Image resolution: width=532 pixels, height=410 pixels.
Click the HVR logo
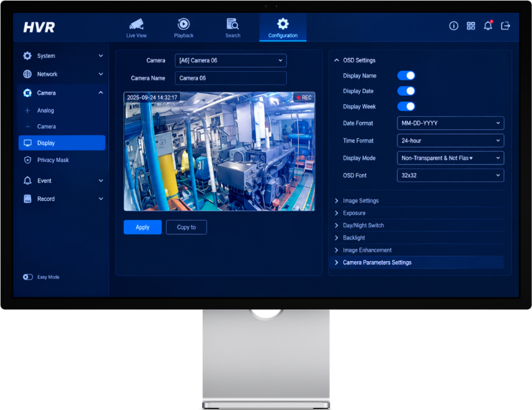[39, 27]
